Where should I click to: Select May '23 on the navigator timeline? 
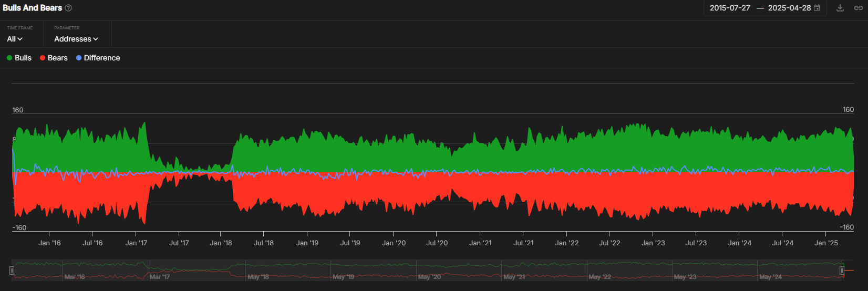[685, 276]
